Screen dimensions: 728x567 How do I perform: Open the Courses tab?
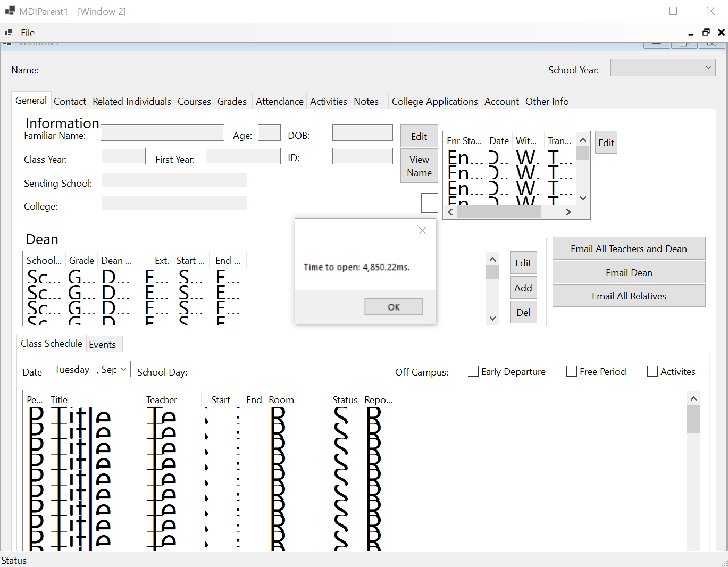[194, 102]
